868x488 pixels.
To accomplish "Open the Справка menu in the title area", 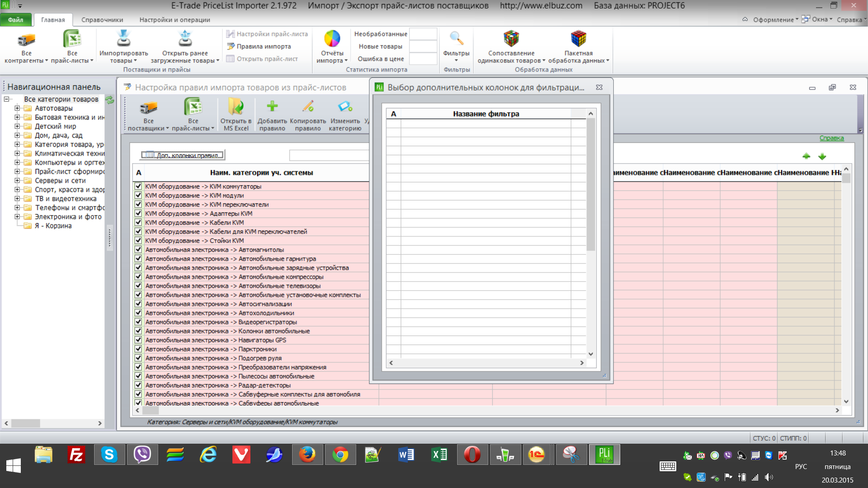I will (x=851, y=19).
